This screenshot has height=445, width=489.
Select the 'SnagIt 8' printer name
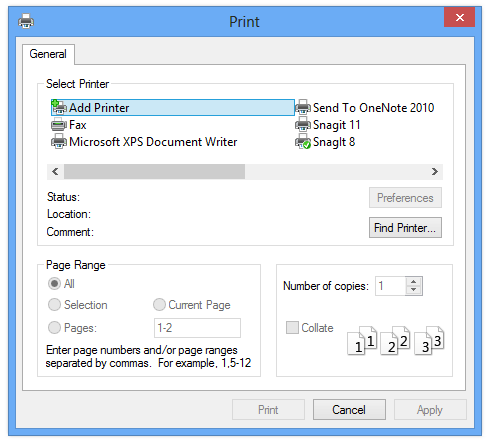coord(334,142)
